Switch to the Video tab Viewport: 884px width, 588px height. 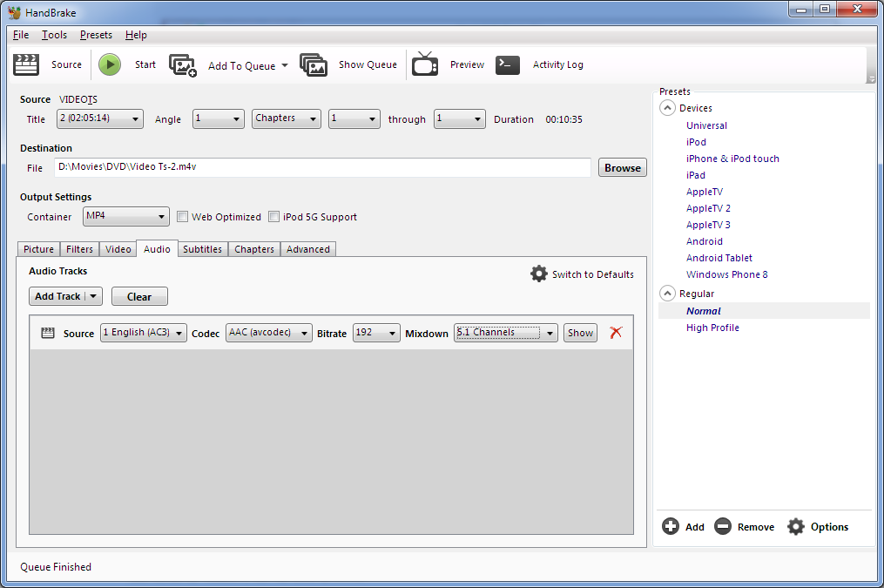118,249
